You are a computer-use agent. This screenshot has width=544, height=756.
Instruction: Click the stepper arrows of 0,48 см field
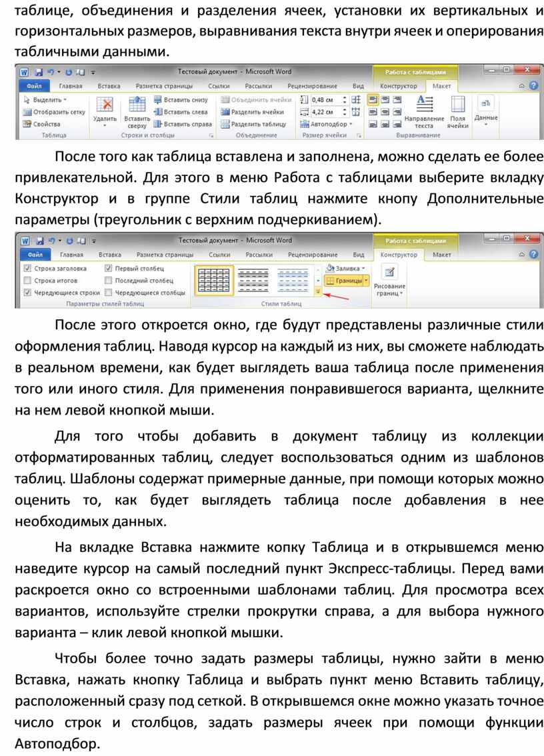coord(345,100)
